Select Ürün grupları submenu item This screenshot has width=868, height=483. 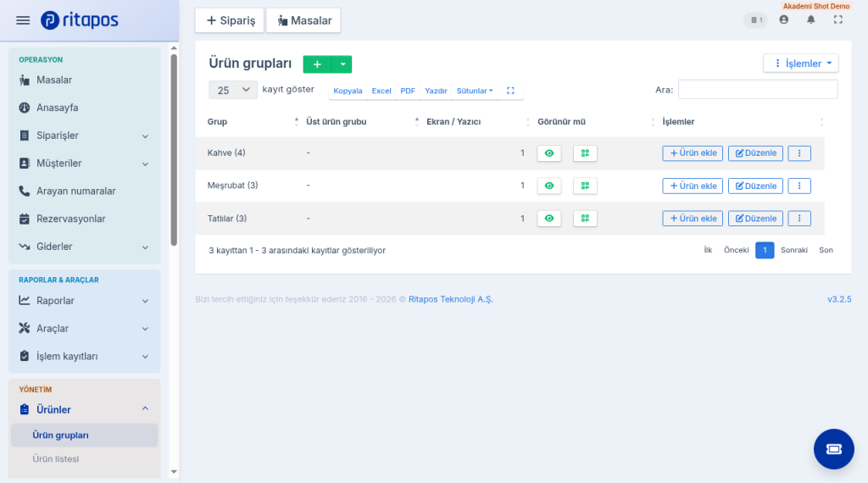point(84,436)
